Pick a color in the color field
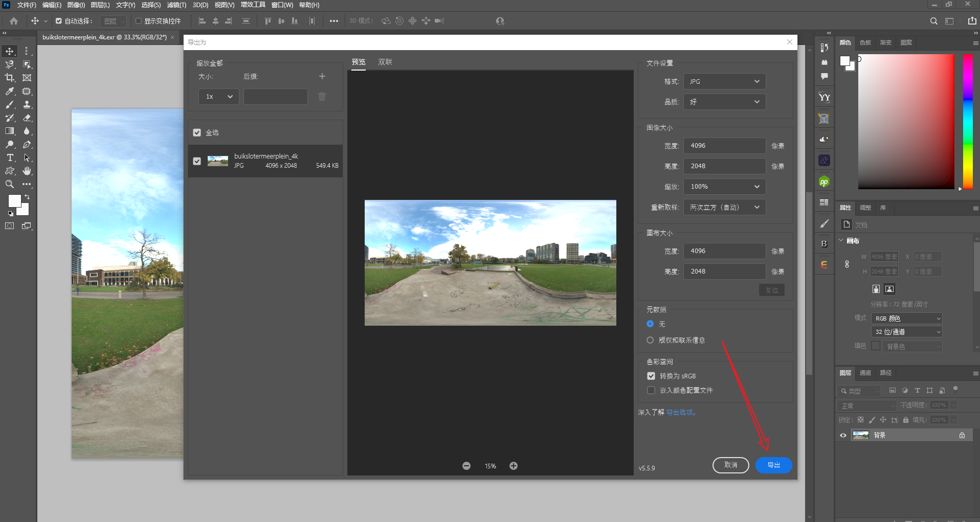This screenshot has width=980, height=522. (x=906, y=121)
